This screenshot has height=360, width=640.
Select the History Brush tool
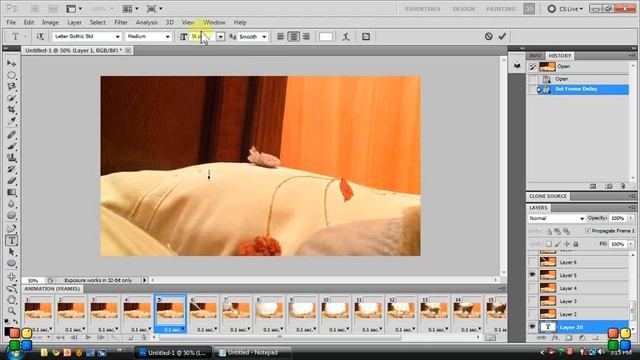(11, 169)
